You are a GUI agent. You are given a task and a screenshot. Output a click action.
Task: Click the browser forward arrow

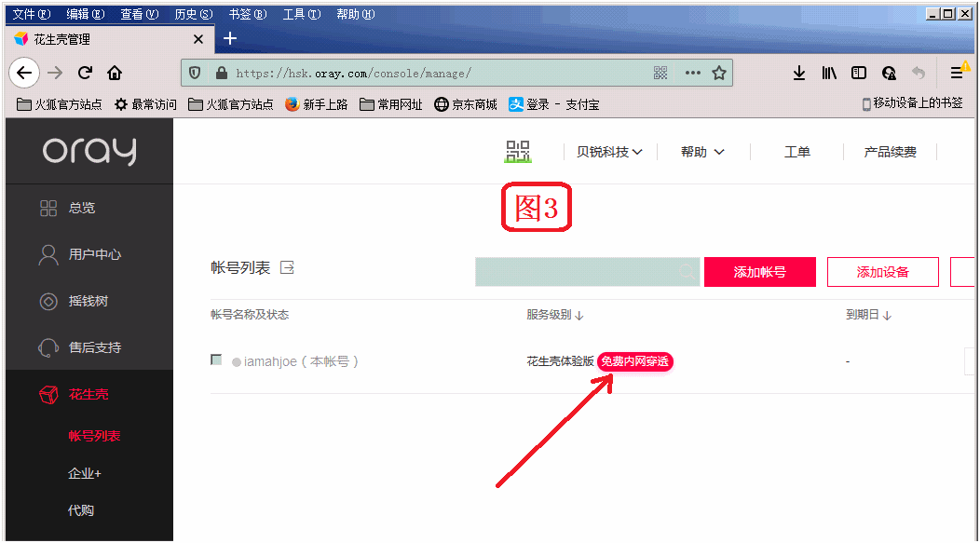pyautogui.click(x=55, y=73)
